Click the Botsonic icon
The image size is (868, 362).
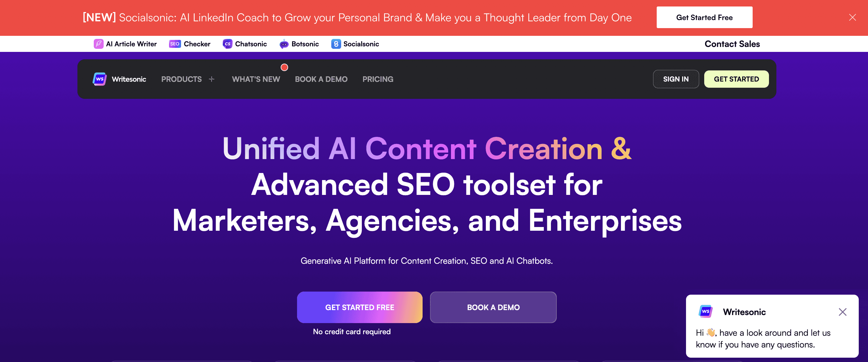pyautogui.click(x=283, y=44)
